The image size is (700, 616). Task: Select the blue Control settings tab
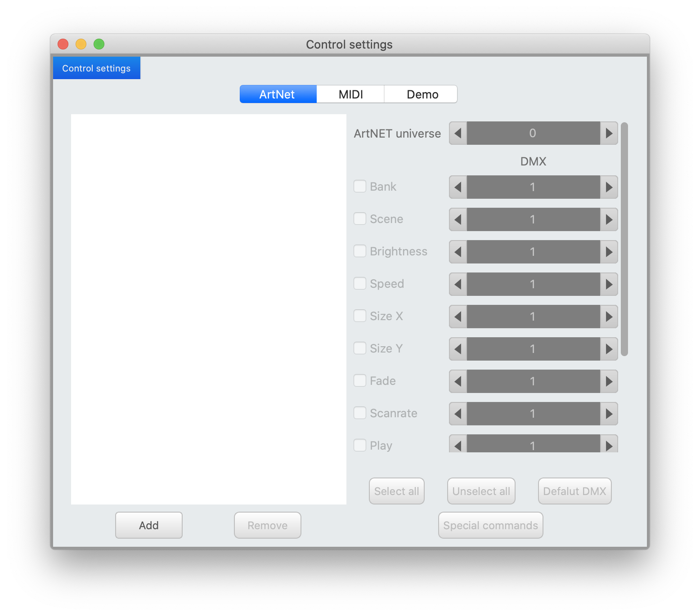pos(97,68)
